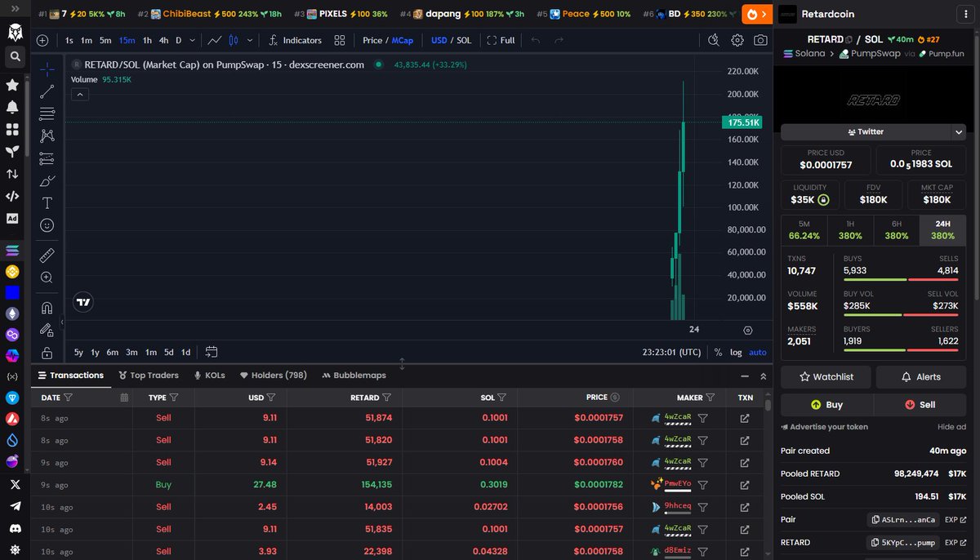
Task: Switch to the Bubblemaps tab
Action: click(x=354, y=376)
